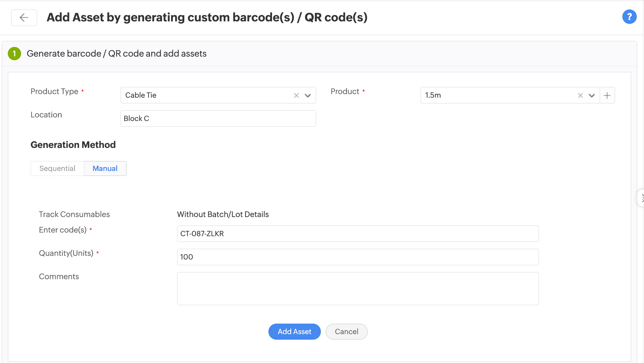Clear the Cable Tie product type selection
Viewport: 644px width, 363px height.
[296, 95]
